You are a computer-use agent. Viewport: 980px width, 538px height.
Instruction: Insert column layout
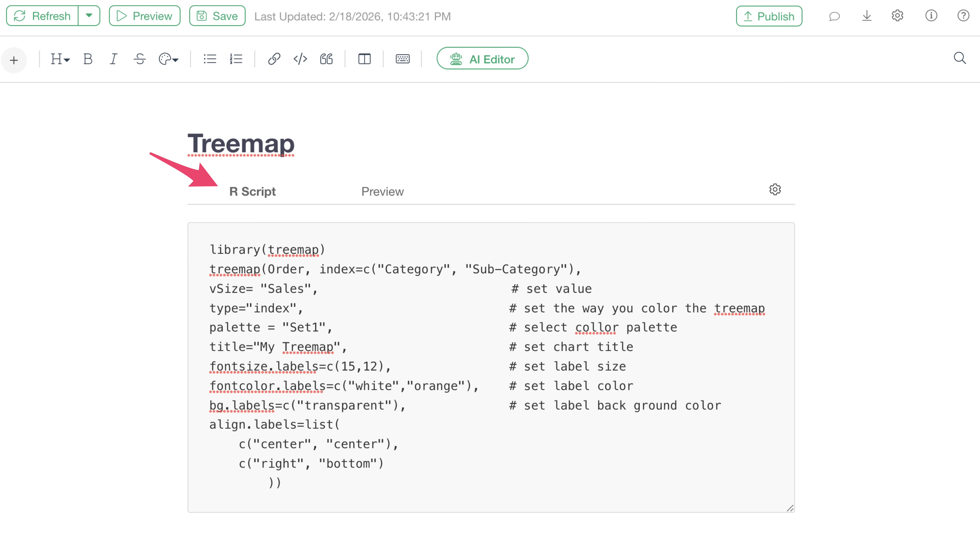(364, 59)
